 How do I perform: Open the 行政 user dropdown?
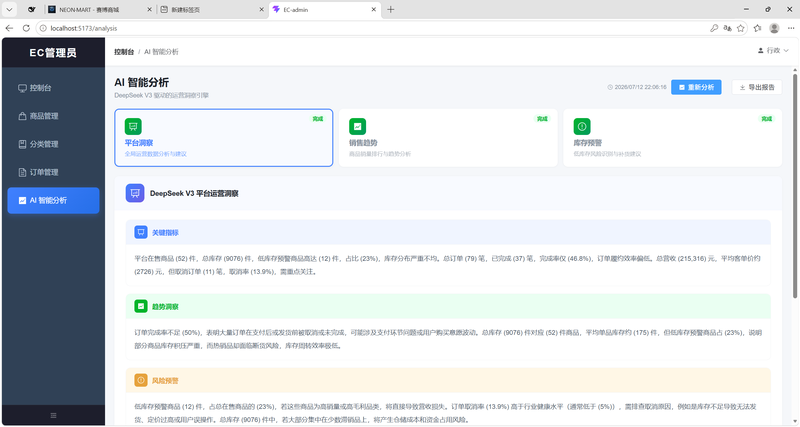click(x=773, y=51)
